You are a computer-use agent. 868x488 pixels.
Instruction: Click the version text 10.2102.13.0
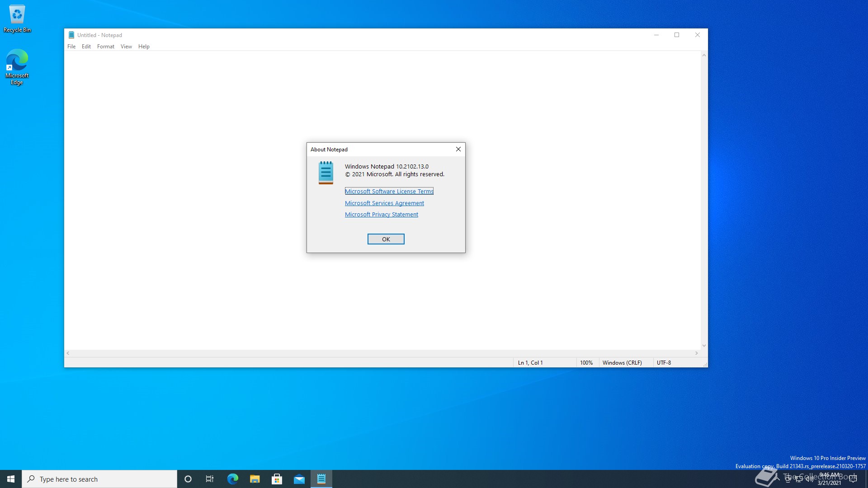tap(412, 166)
